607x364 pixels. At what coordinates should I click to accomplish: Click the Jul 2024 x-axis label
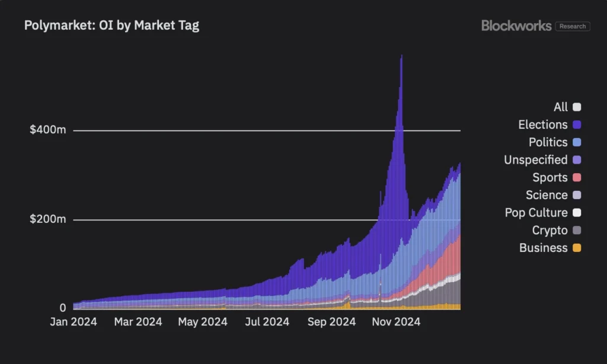[x=267, y=322]
